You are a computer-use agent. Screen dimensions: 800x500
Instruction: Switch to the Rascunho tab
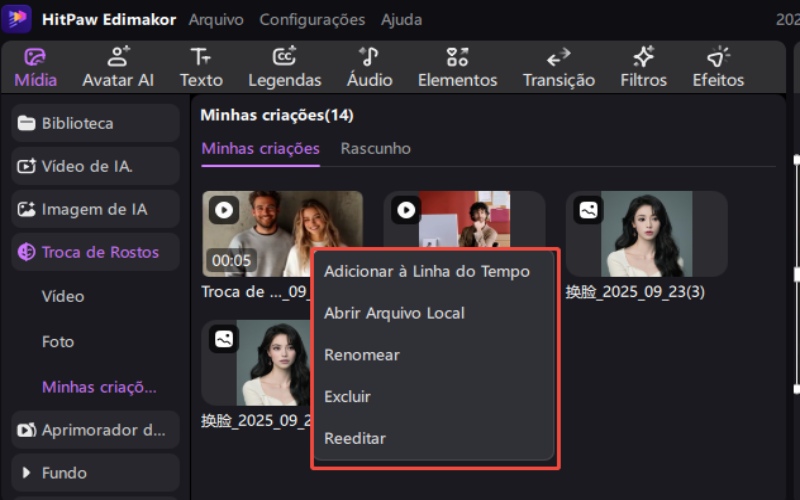point(376,148)
